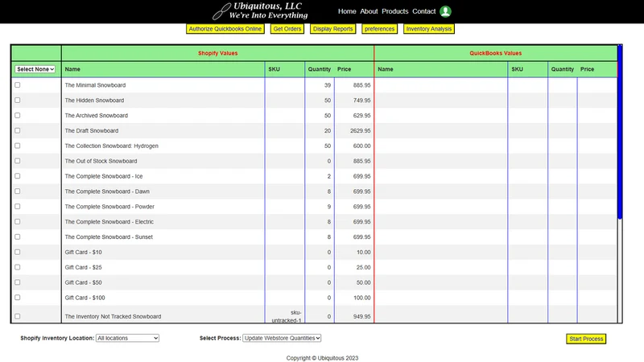Select The Draft Snowboard row checkbox
The image size is (644, 362).
click(17, 130)
